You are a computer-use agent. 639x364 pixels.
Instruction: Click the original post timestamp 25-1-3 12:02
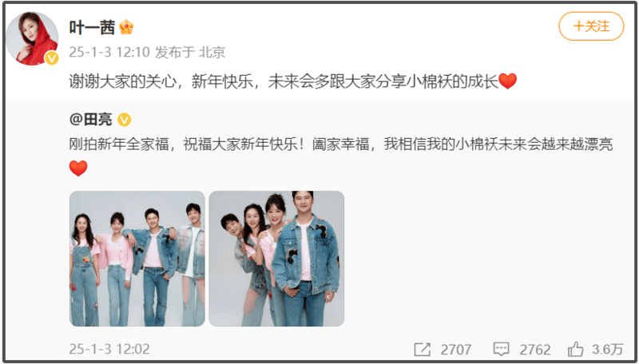(x=109, y=349)
